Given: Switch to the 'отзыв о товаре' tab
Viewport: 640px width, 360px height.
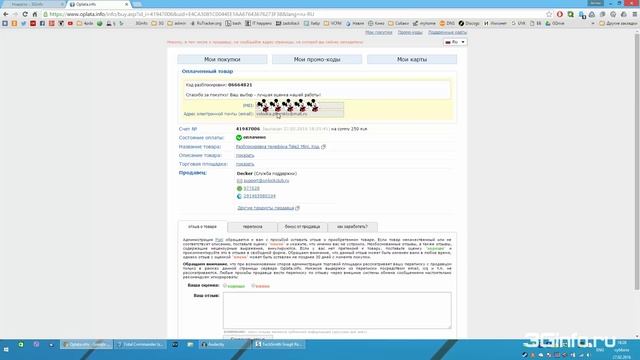Looking at the screenshot, I should click(x=202, y=227).
